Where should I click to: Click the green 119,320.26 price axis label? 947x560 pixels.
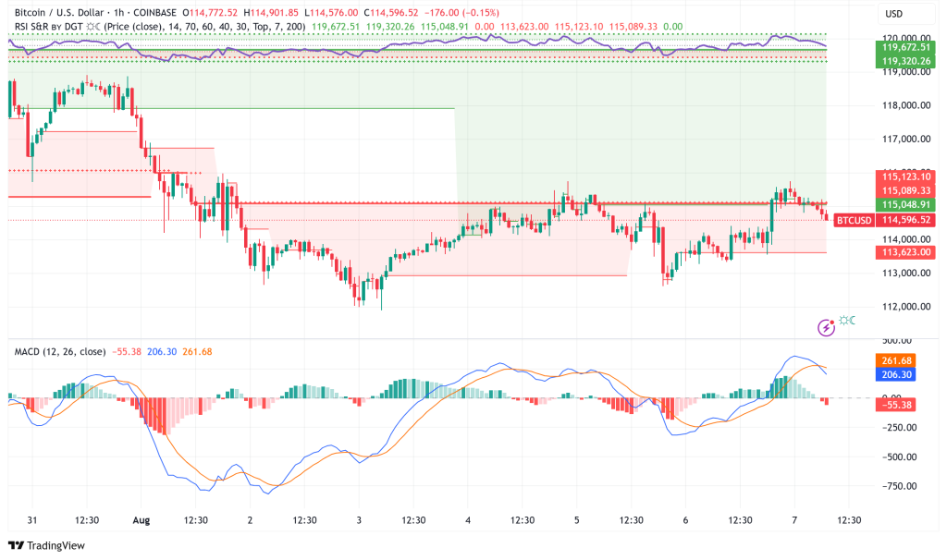click(x=906, y=61)
